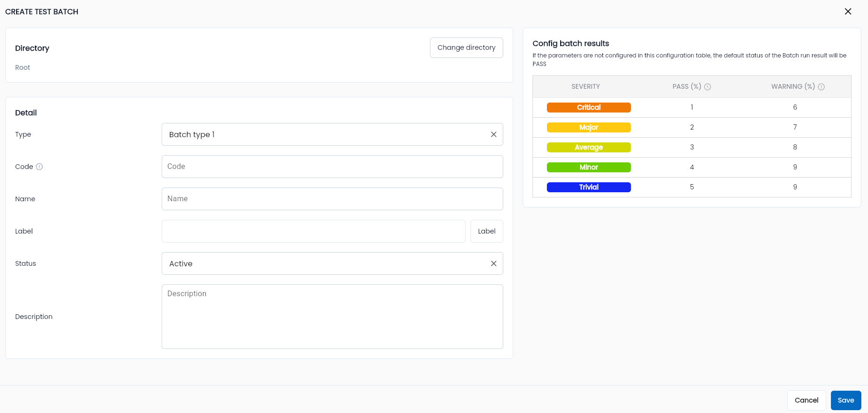Click the Change directory button
The width and height of the screenshot is (868, 413).
tap(466, 47)
